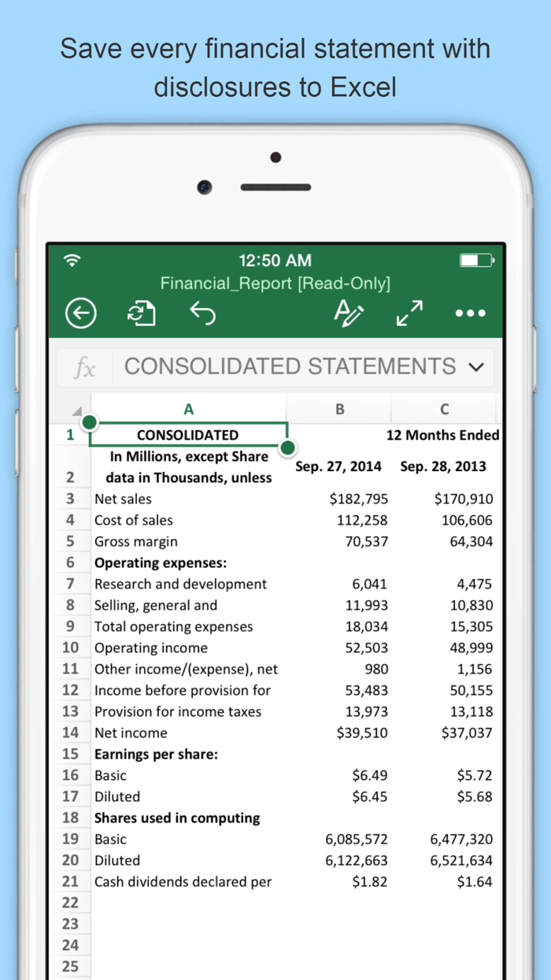
Task: Undo with the curved arrow icon
Action: (x=202, y=313)
